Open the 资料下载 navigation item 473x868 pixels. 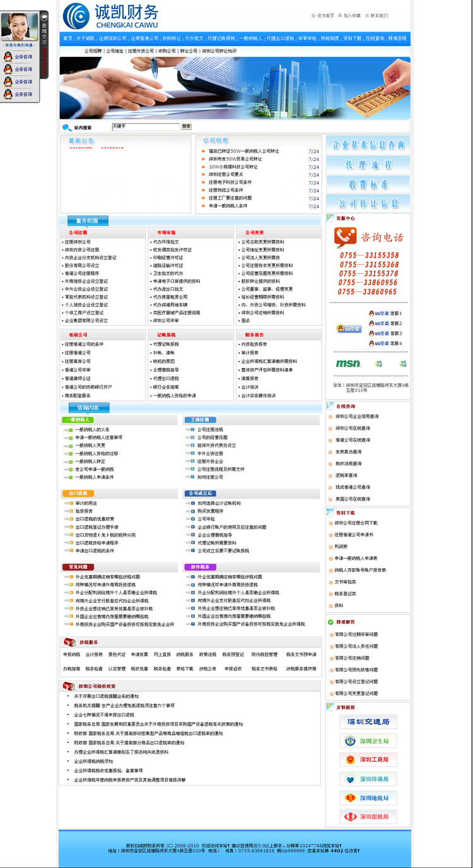click(353, 39)
